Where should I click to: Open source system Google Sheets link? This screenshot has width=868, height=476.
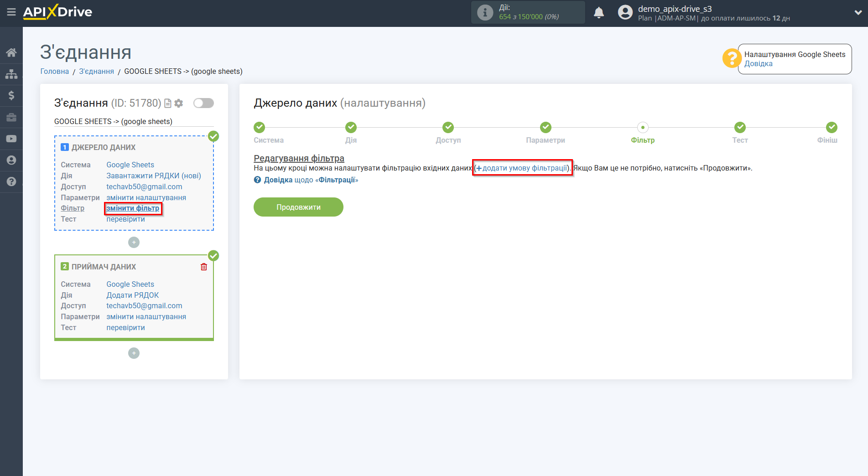(130, 165)
